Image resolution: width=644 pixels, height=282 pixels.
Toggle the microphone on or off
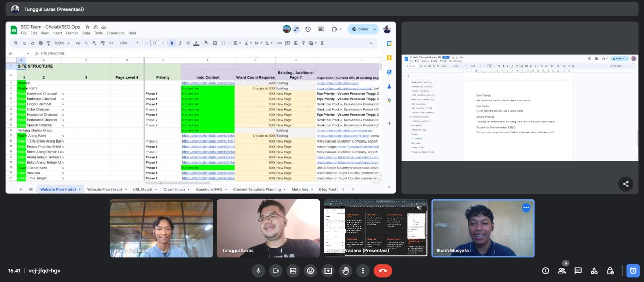(x=258, y=271)
